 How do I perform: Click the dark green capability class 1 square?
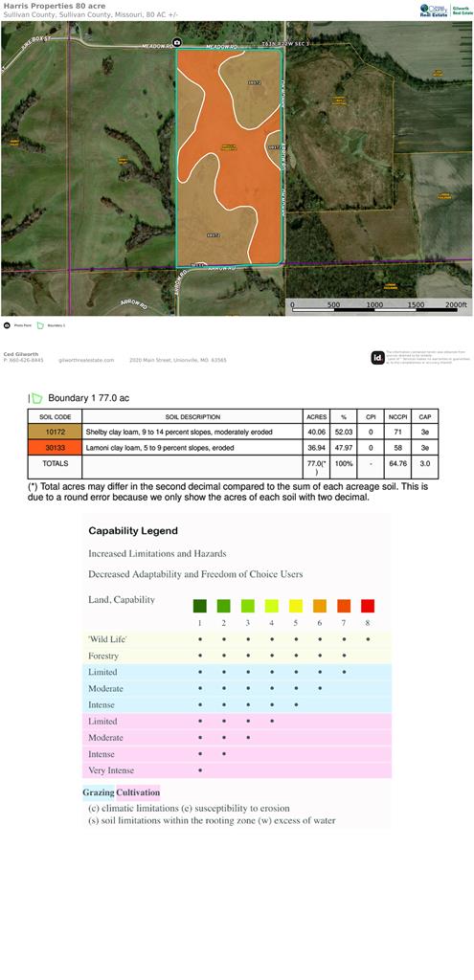point(199,606)
